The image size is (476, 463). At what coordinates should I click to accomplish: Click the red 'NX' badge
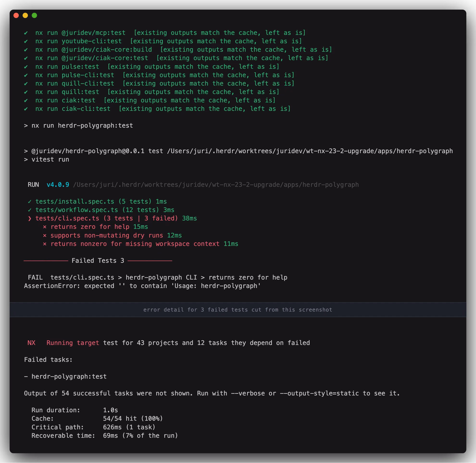(x=31, y=343)
